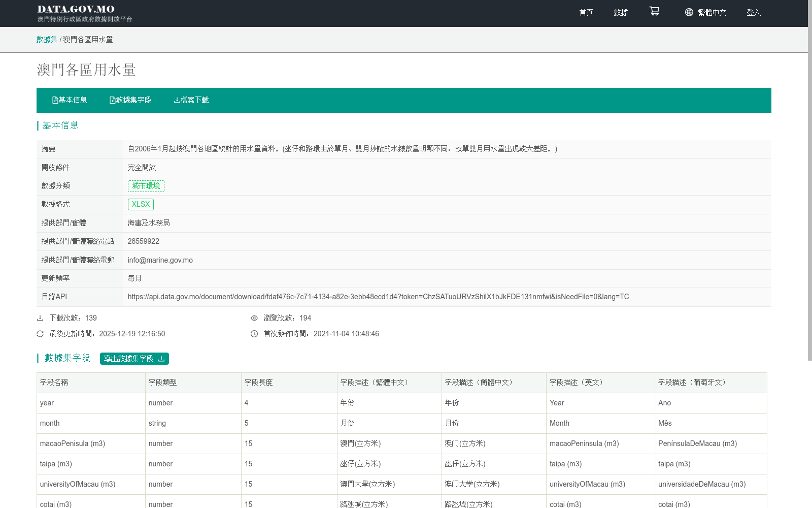Click the universidadeDeMacau (m3) cell
This screenshot has height=508, width=812.
[x=711, y=484]
